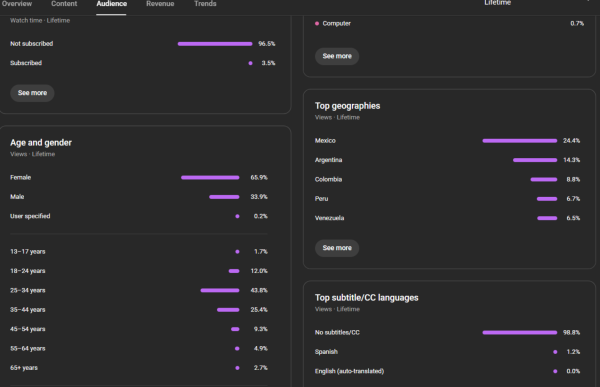Click the 'Mexico' country label
Image resolution: width=600 pixels, height=387 pixels.
[x=325, y=141]
